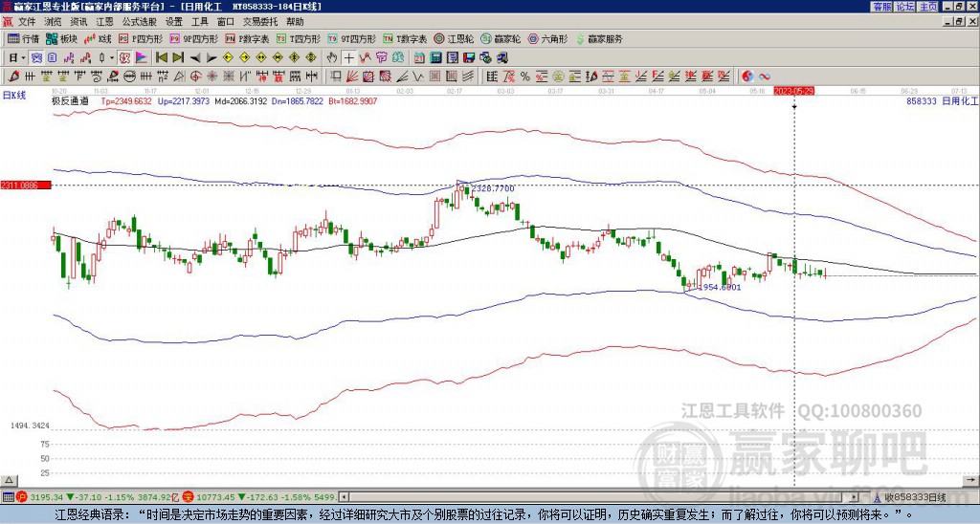This screenshot has height=524, width=980.
Task: Select the hand pan tool
Action: point(332,58)
